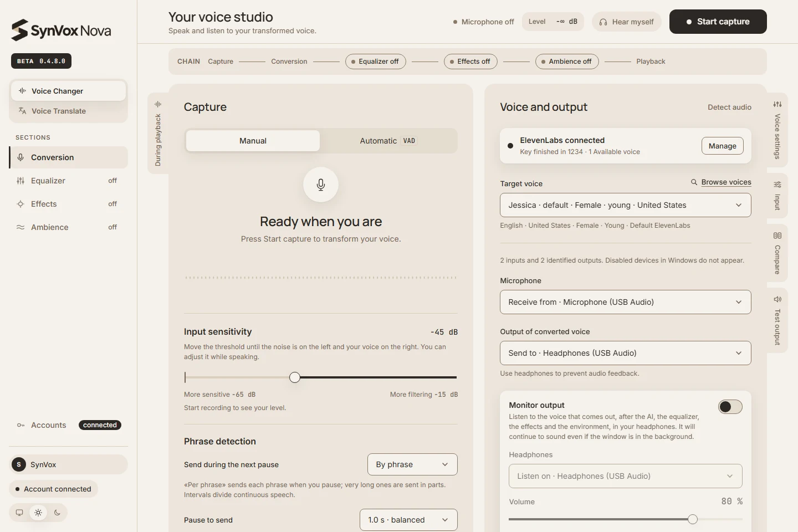This screenshot has width=798, height=532.
Task: Click the Input side tab icon
Action: pyautogui.click(x=777, y=185)
